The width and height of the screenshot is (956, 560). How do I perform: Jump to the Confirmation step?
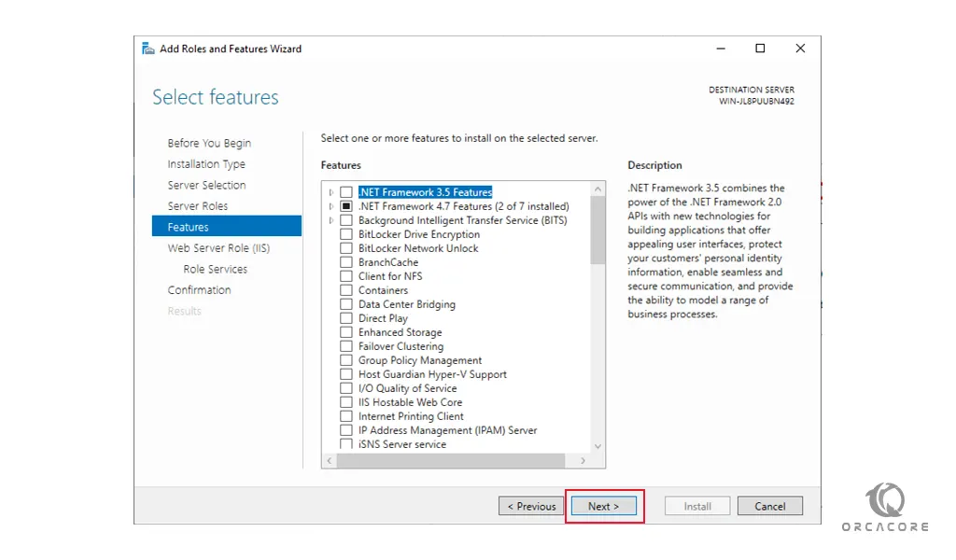[200, 290]
